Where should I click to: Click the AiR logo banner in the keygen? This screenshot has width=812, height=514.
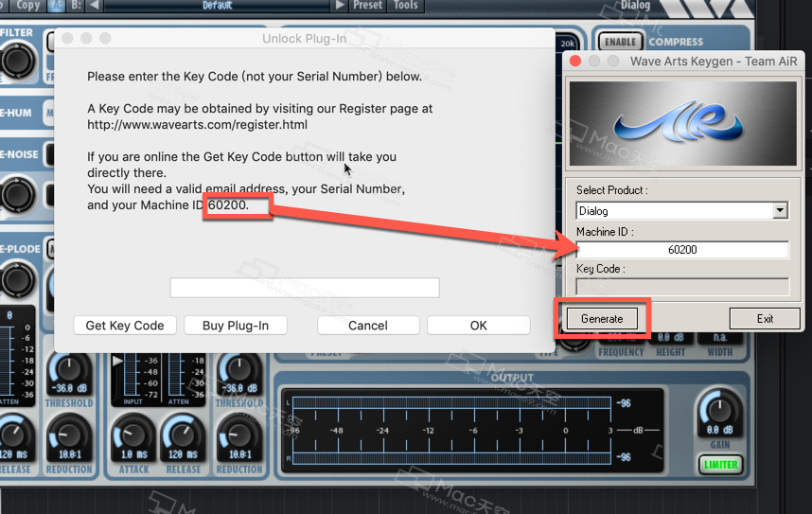[683, 123]
